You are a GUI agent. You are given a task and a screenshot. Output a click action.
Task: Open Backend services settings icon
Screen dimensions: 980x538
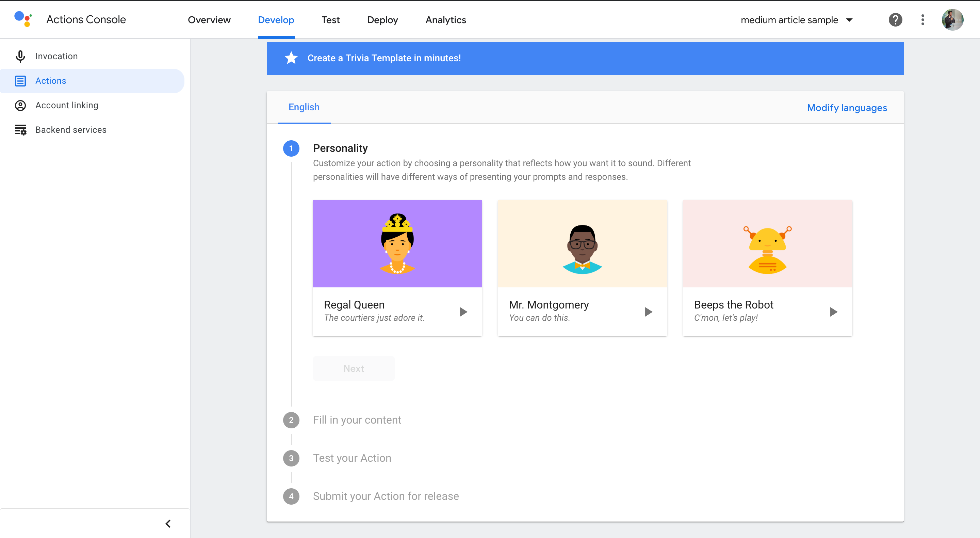[20, 130]
